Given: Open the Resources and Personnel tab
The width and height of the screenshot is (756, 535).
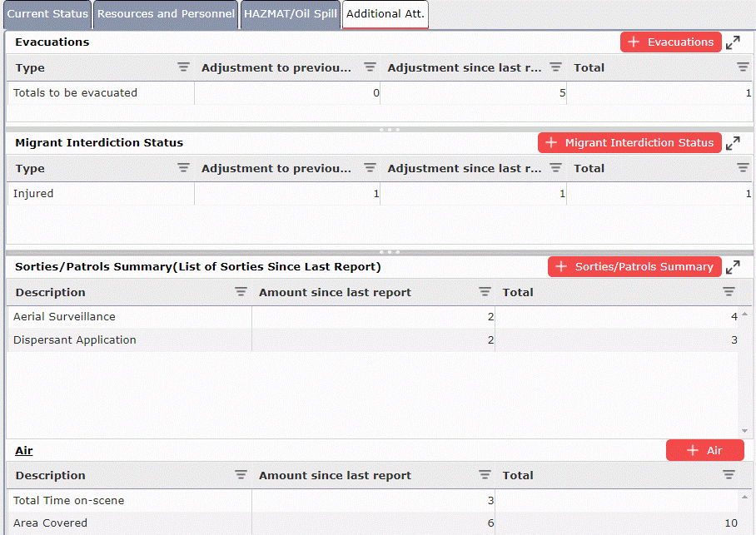Looking at the screenshot, I should point(165,14).
